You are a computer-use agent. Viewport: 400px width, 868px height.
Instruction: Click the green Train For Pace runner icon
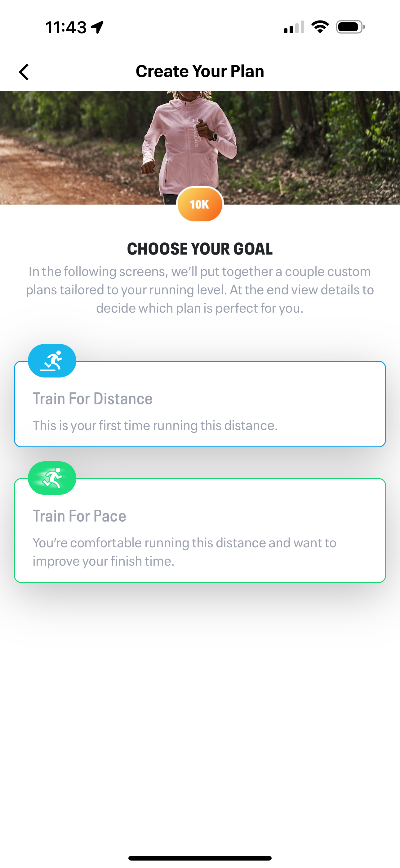coord(52,478)
